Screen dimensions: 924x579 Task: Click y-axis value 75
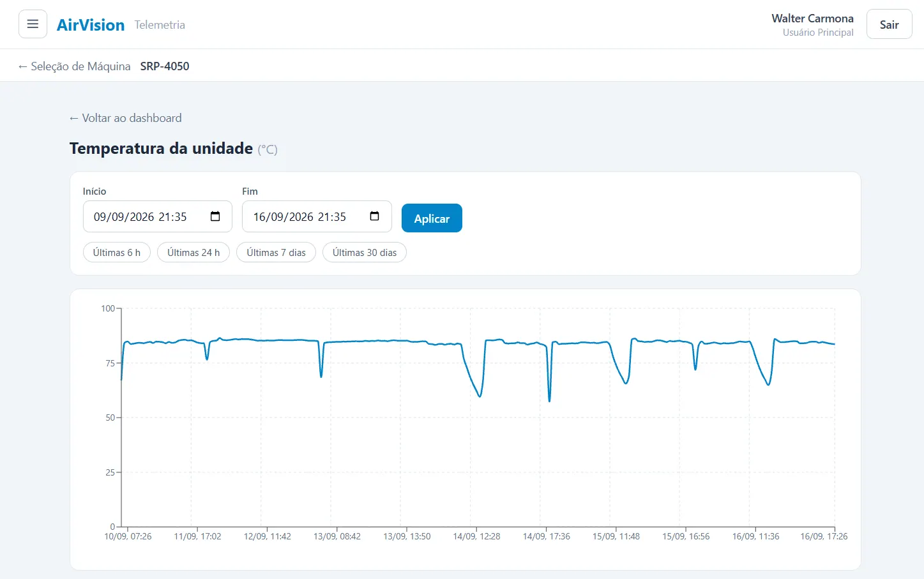tap(110, 363)
